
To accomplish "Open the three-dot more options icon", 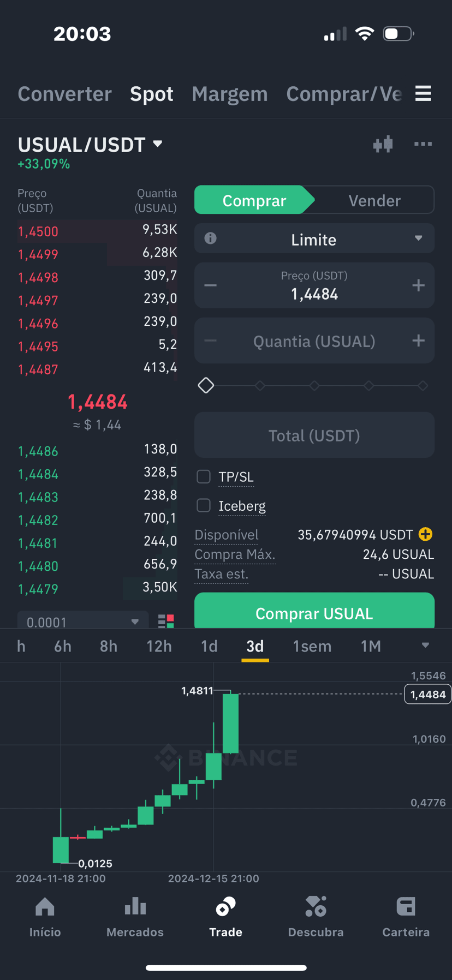I will click(x=423, y=144).
